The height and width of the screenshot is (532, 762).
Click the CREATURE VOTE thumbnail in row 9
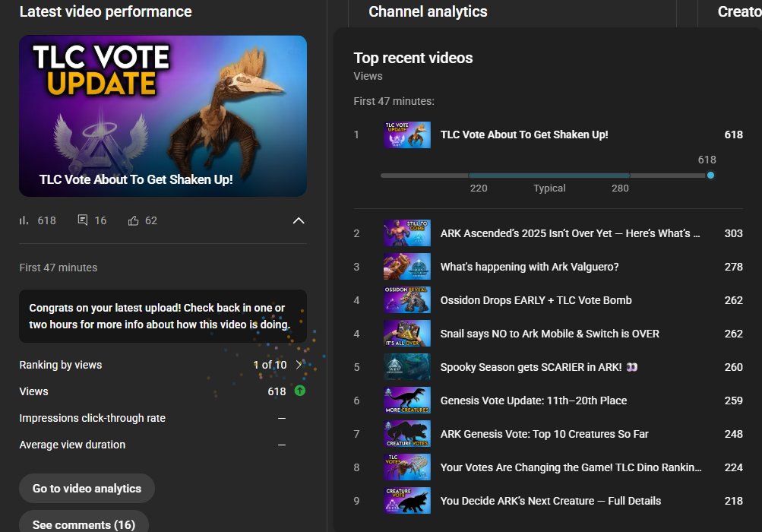click(407, 500)
